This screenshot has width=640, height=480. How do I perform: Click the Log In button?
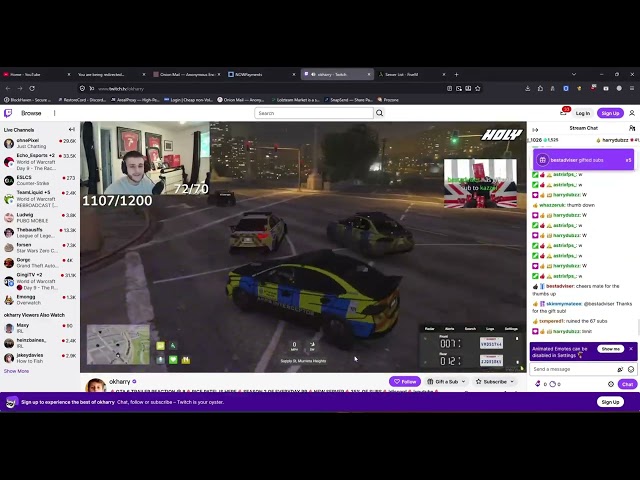(582, 113)
